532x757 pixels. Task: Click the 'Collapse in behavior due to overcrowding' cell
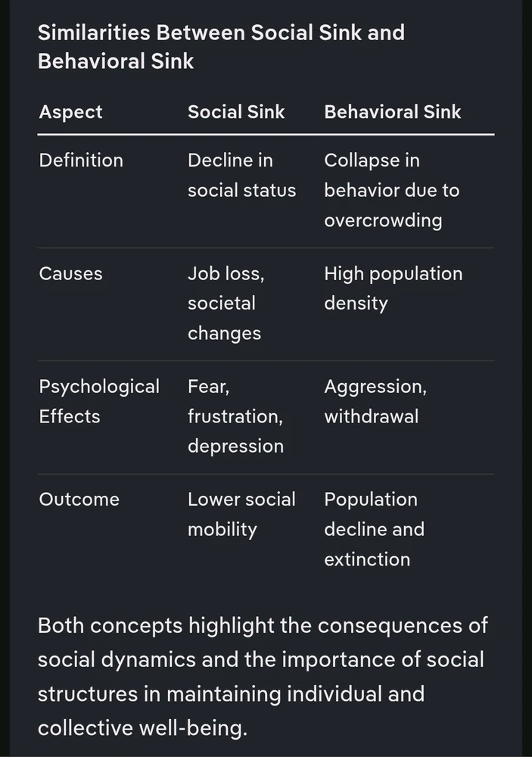pyautogui.click(x=392, y=190)
